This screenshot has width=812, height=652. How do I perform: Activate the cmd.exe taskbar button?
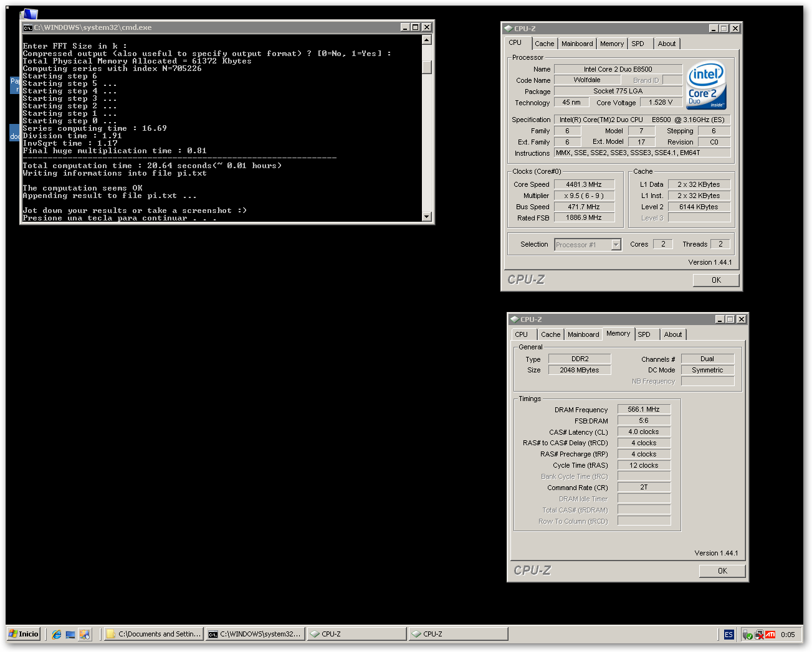click(x=256, y=634)
